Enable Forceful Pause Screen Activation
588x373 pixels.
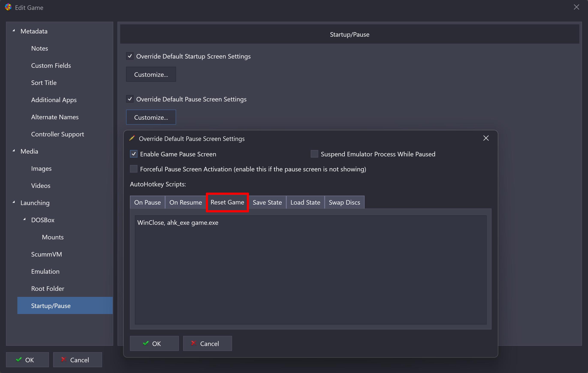134,169
